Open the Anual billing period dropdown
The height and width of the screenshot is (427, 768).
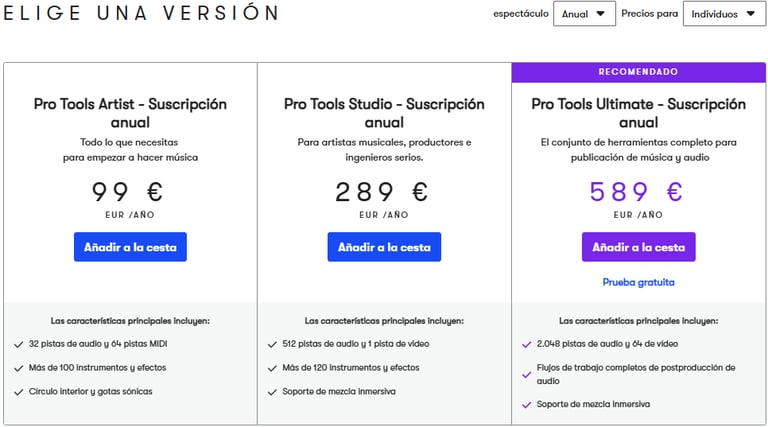point(584,14)
